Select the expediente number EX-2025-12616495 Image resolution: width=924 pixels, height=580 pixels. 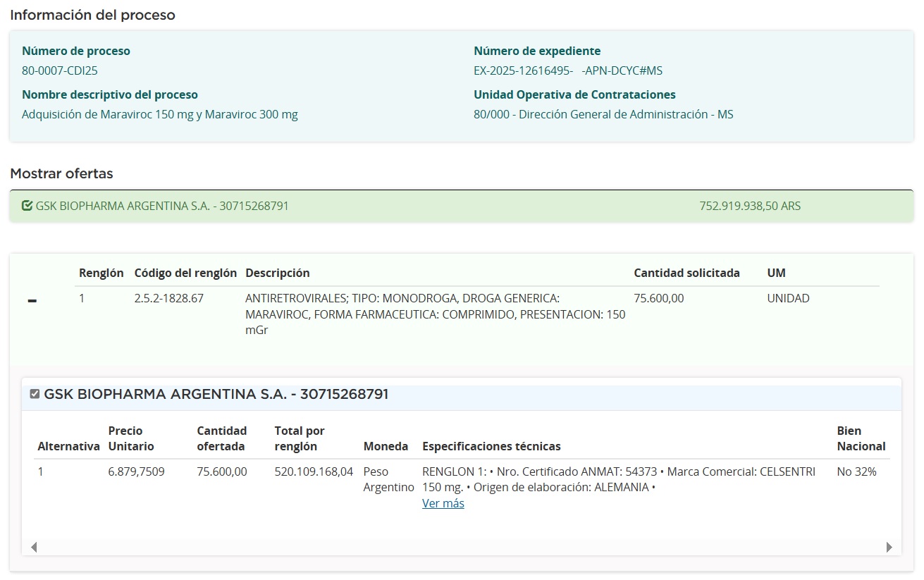pos(522,70)
